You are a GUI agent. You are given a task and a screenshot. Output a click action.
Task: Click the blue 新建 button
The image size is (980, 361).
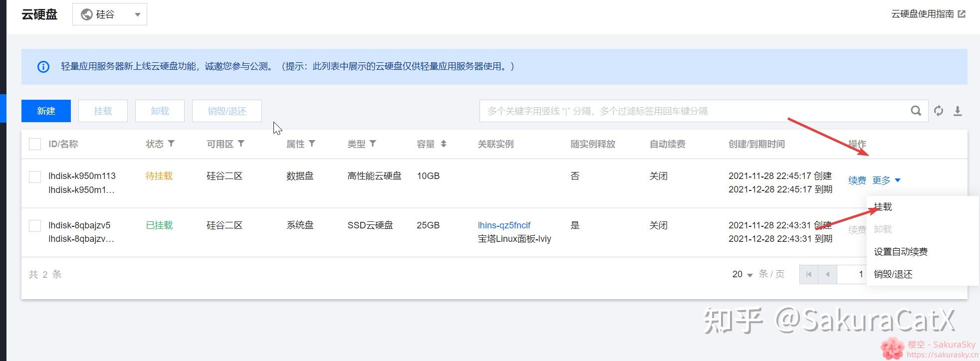click(x=46, y=111)
